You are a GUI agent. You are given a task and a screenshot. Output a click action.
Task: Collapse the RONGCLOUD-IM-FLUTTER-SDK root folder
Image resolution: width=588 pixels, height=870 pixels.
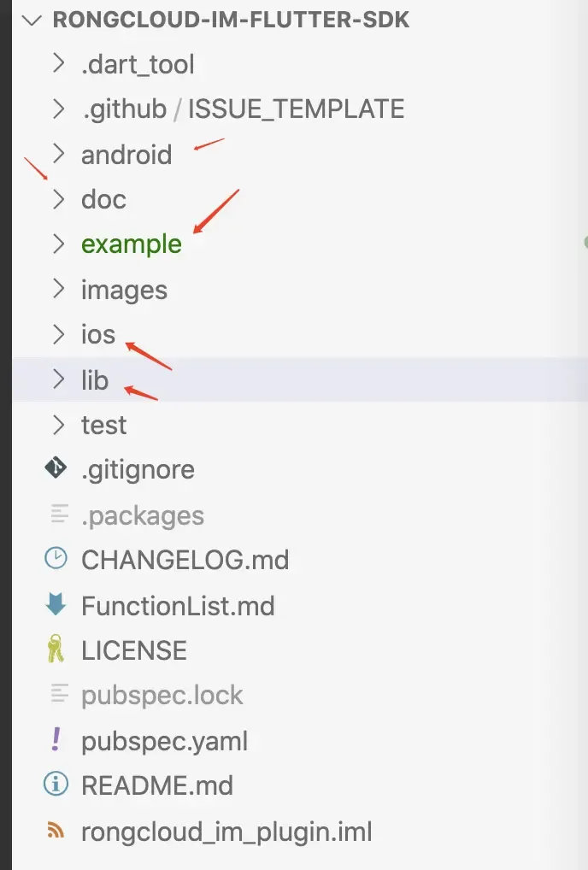pos(31,20)
